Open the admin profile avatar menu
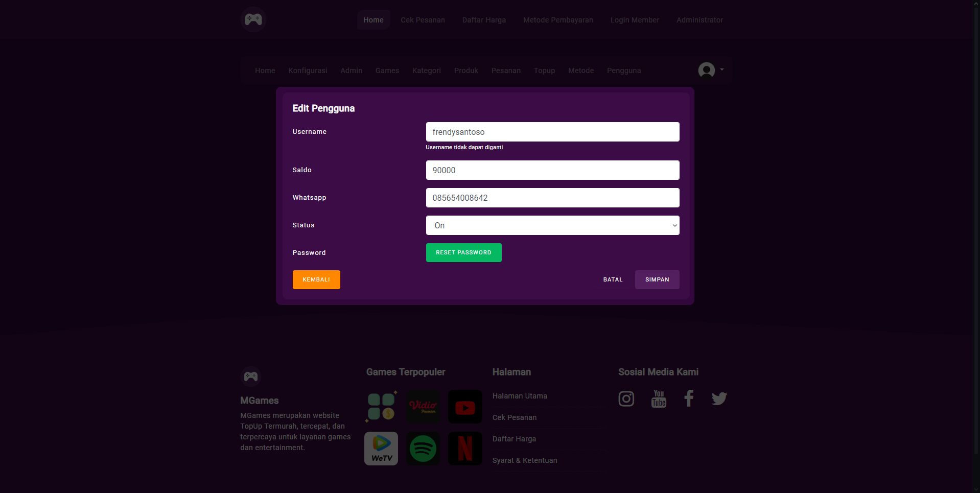This screenshot has height=493, width=980. [706, 70]
